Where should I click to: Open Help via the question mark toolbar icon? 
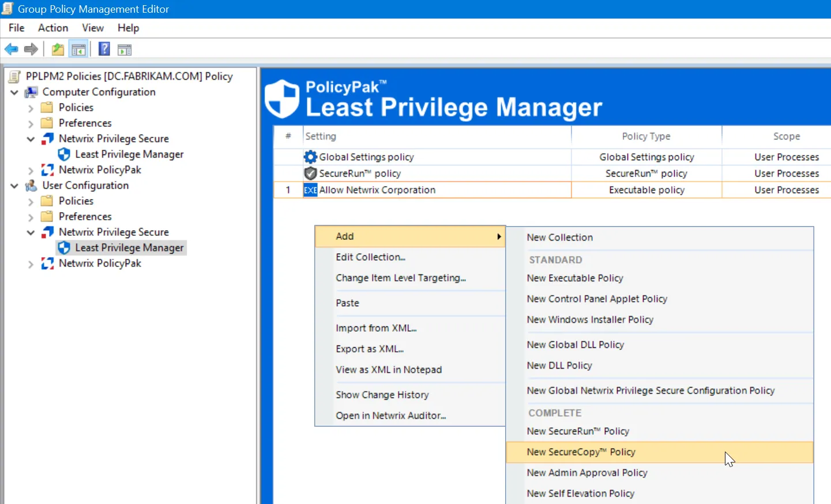tap(104, 48)
